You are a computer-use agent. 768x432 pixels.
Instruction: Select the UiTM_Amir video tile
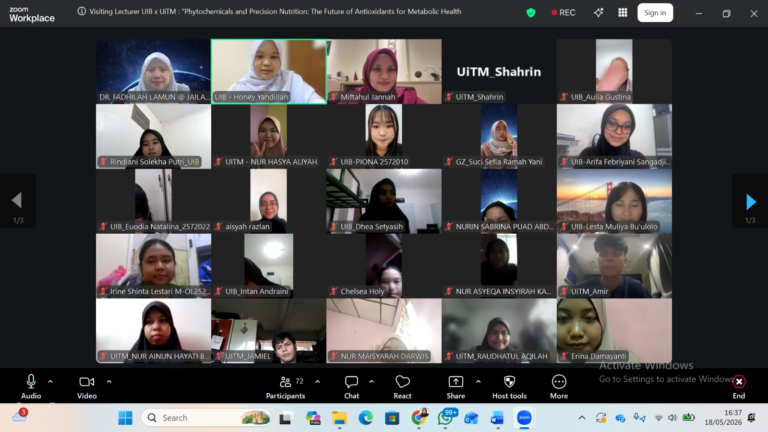614,265
